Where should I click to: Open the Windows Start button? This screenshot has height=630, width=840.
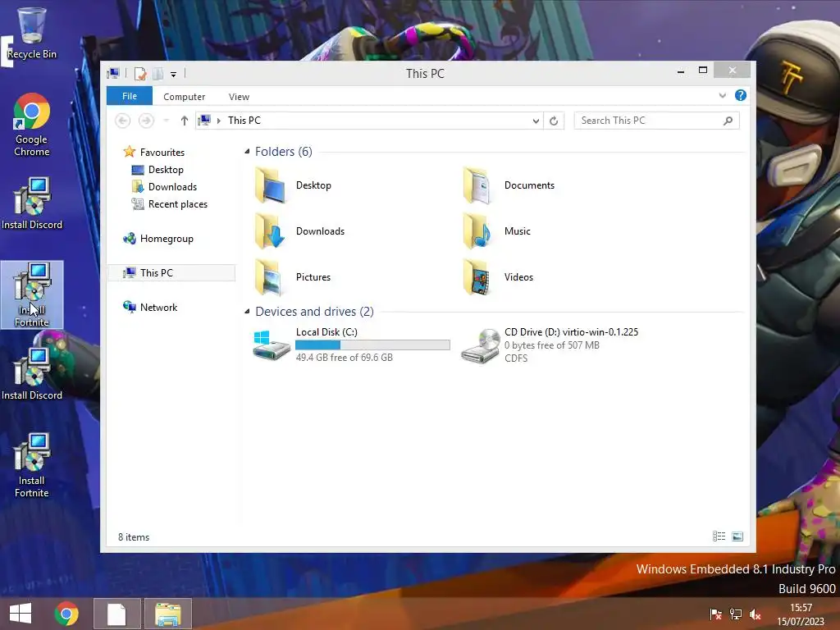(x=21, y=614)
